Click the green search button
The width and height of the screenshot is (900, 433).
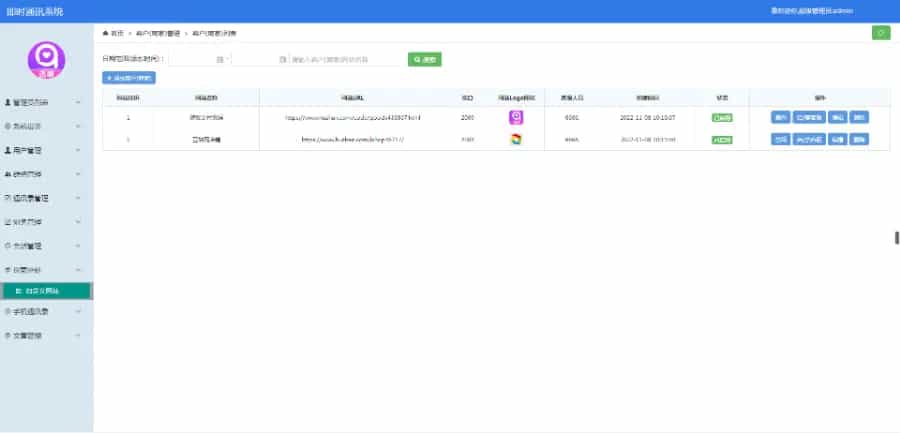tap(424, 60)
